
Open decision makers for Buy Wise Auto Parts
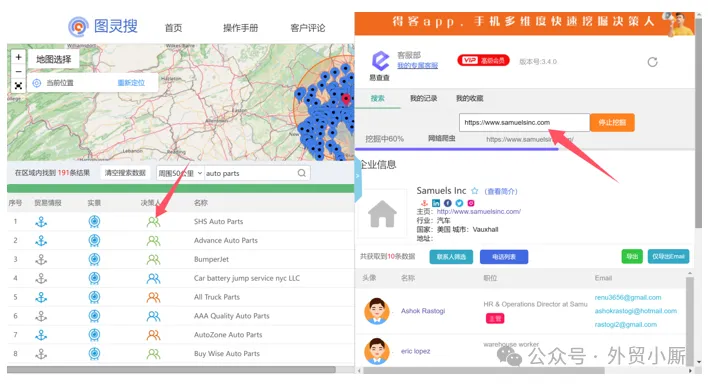click(x=154, y=354)
